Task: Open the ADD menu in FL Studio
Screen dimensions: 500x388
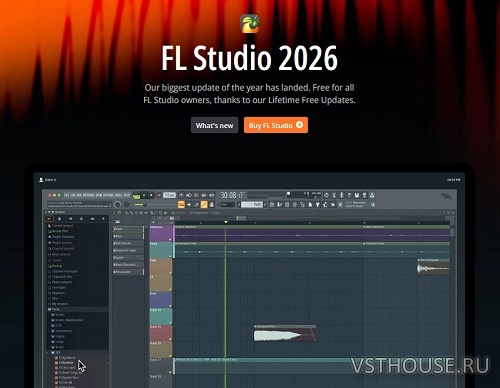Action: pos(79,195)
